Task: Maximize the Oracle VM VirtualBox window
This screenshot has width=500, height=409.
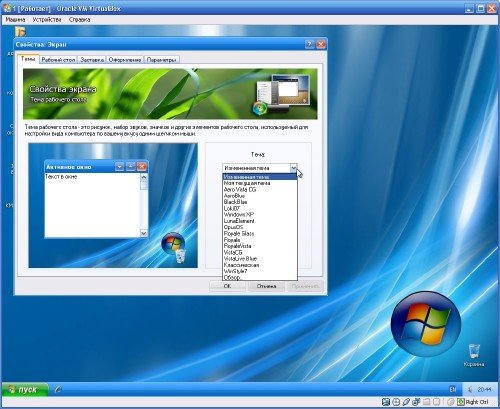Action: 480,8
